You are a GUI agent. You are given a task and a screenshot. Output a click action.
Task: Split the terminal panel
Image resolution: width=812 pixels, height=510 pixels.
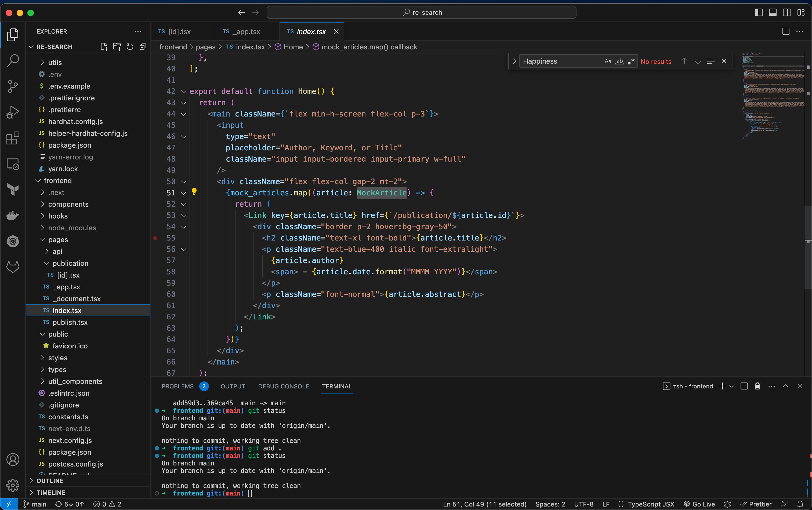744,386
